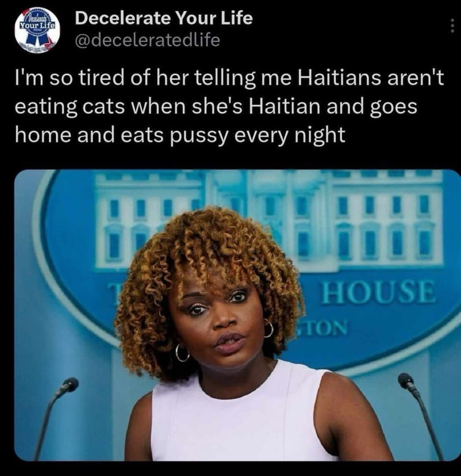Image resolution: width=461 pixels, height=476 pixels.
Task: Open the @deceleratedlife handle link
Action: (x=147, y=40)
